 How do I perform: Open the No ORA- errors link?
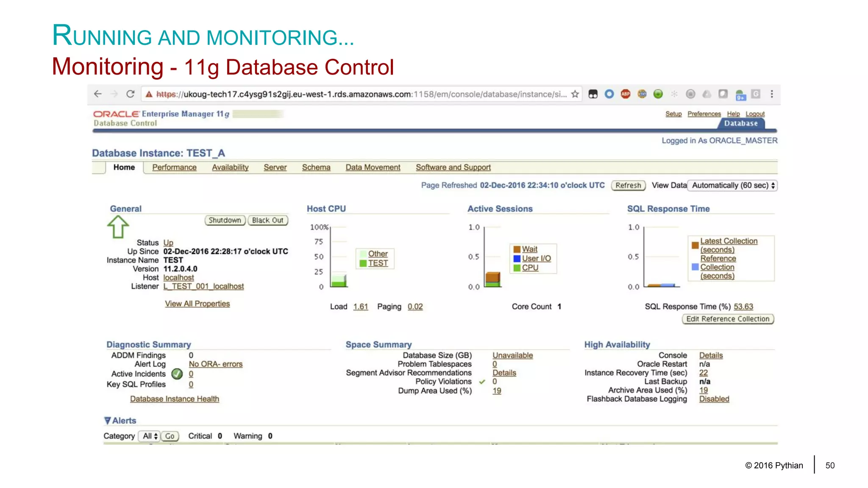coord(216,364)
